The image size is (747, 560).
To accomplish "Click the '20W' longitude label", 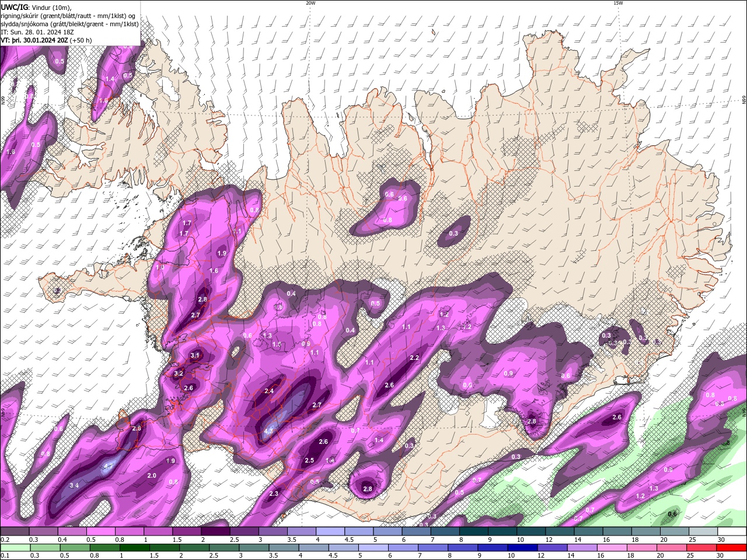I will [x=310, y=3].
